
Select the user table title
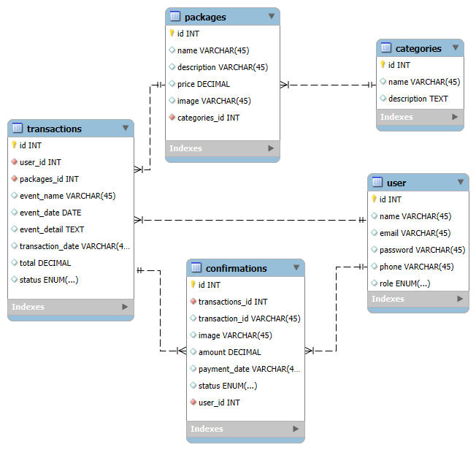pyautogui.click(x=396, y=183)
